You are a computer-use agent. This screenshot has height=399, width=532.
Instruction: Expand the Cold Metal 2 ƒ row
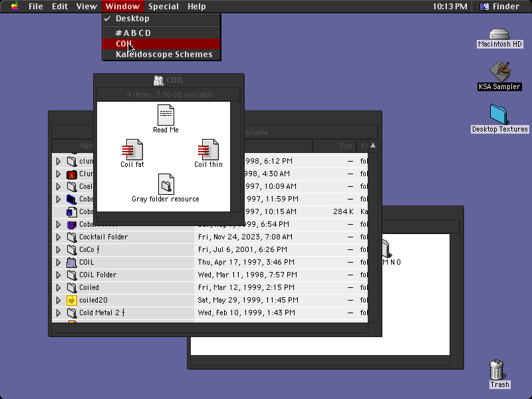(59, 313)
